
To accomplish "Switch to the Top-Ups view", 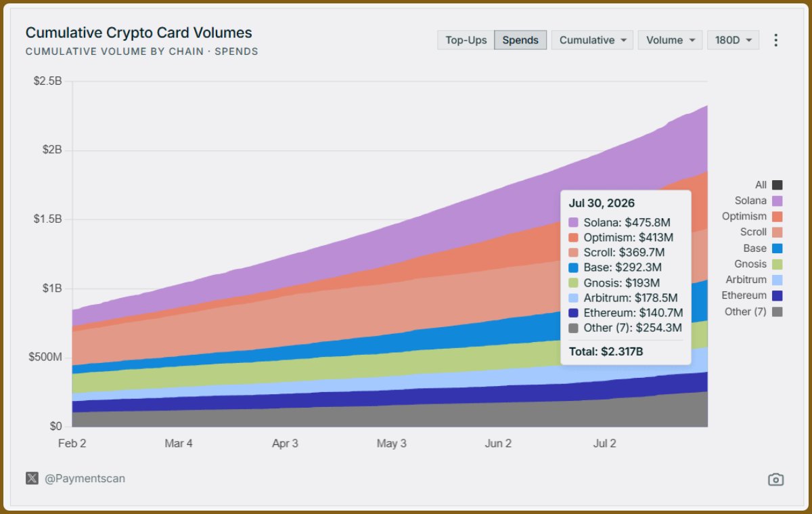I will click(x=466, y=40).
